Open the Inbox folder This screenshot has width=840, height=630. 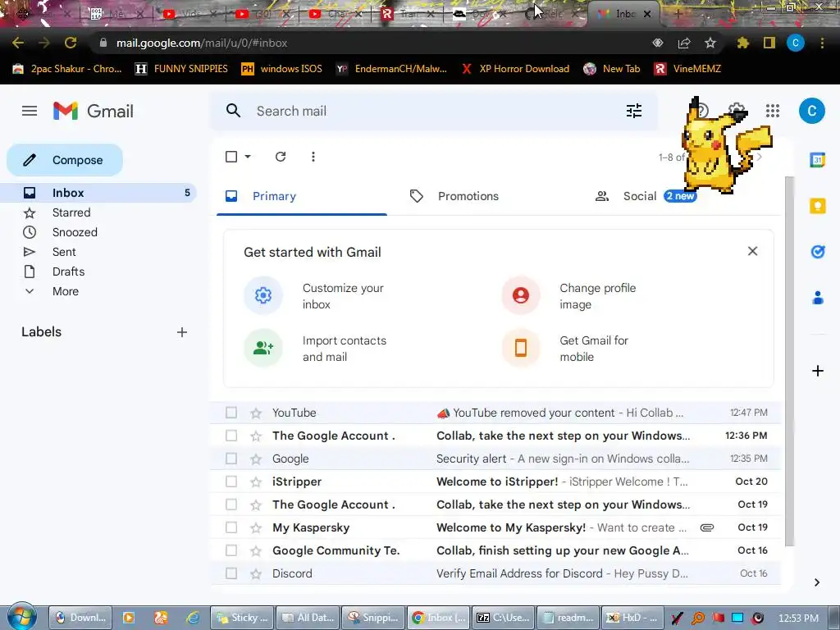pos(98,193)
